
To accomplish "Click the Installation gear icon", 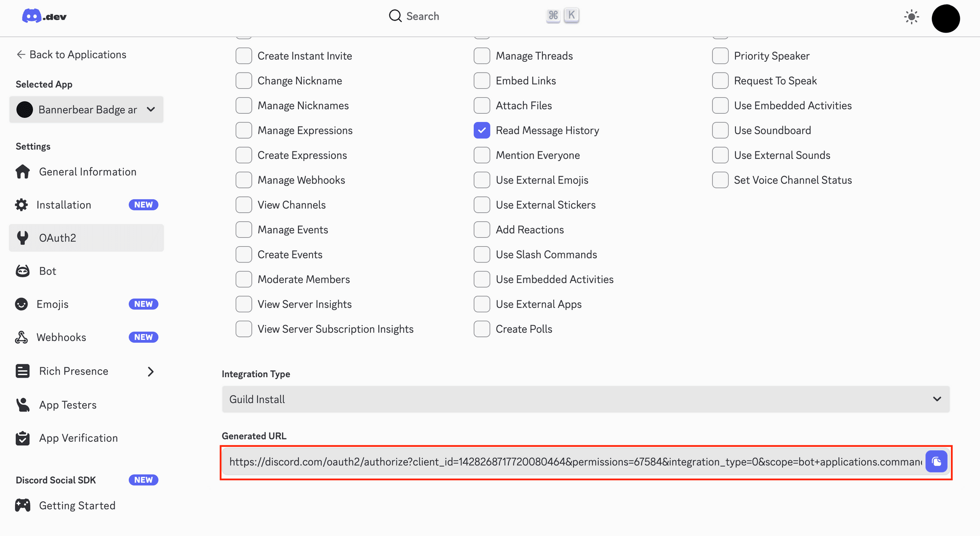I will pyautogui.click(x=22, y=205).
